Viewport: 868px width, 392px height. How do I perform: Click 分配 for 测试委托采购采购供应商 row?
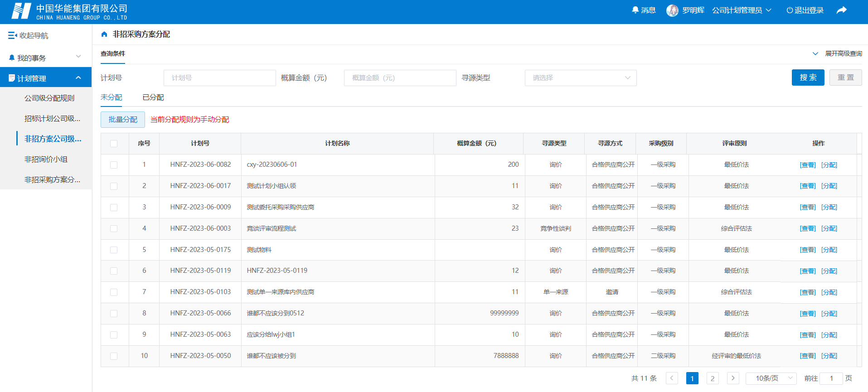(x=829, y=207)
